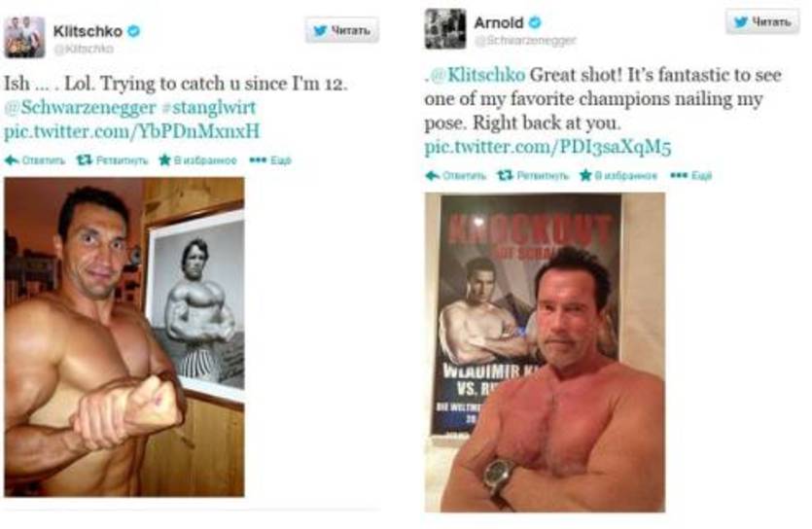The height and width of the screenshot is (529, 812).
Task: Open the pic.twitter.com/YbPDnMxnxH link
Action: click(132, 131)
